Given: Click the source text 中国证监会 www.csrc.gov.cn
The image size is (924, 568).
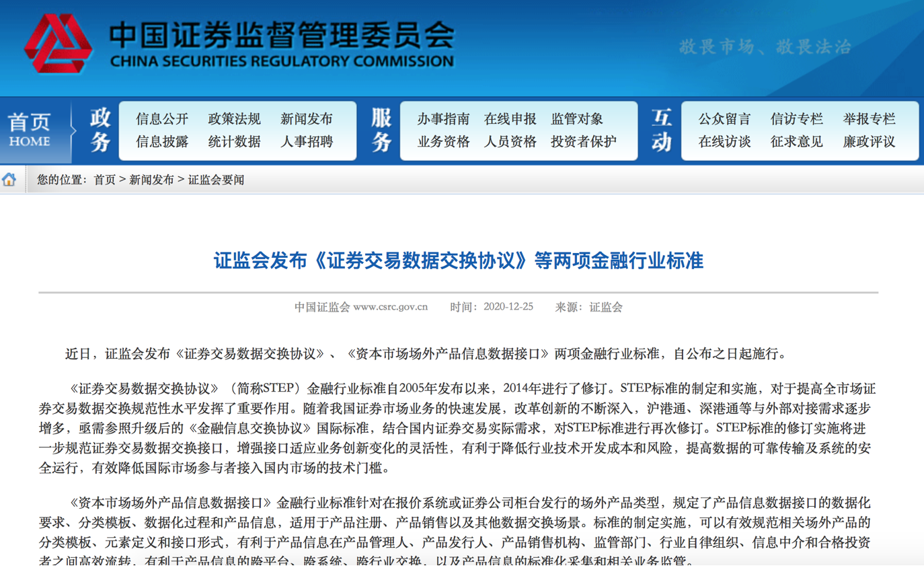Looking at the screenshot, I should click(361, 307).
